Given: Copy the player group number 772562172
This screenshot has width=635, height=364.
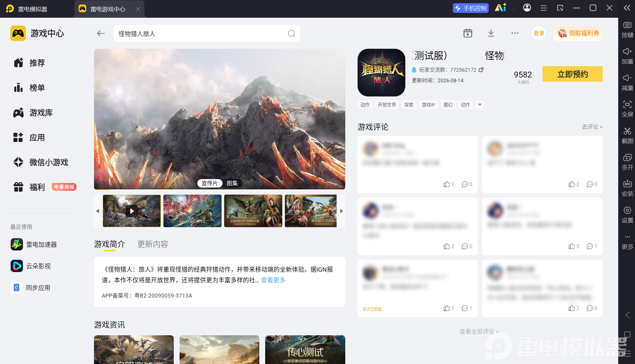Looking at the screenshot, I should point(481,70).
